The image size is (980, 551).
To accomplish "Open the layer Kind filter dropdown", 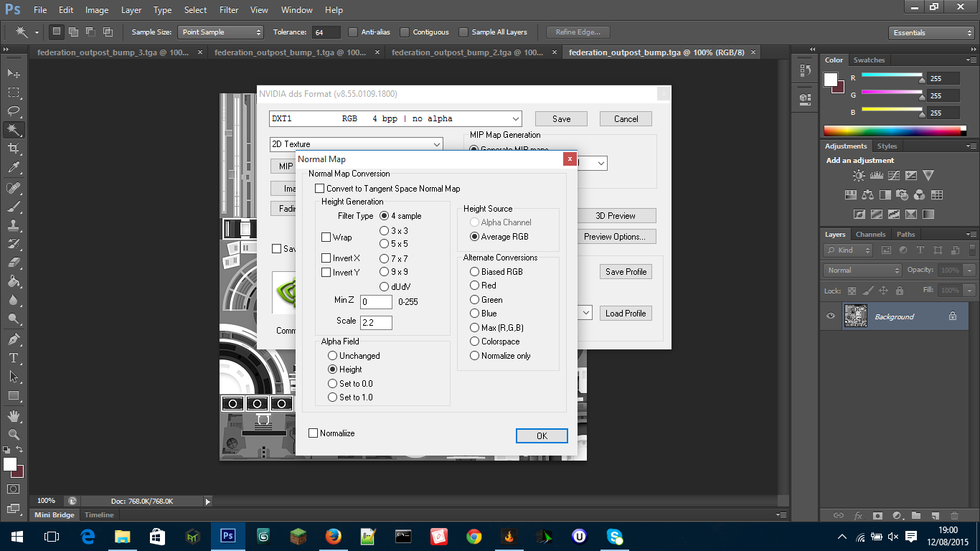I will 848,250.
